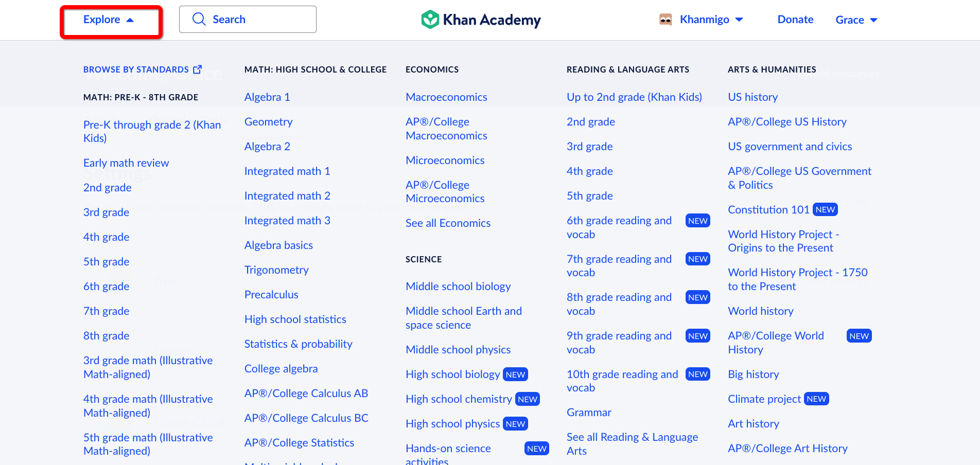Open High school biology NEW course
Viewport: 980px width, 465px height.
click(x=466, y=374)
